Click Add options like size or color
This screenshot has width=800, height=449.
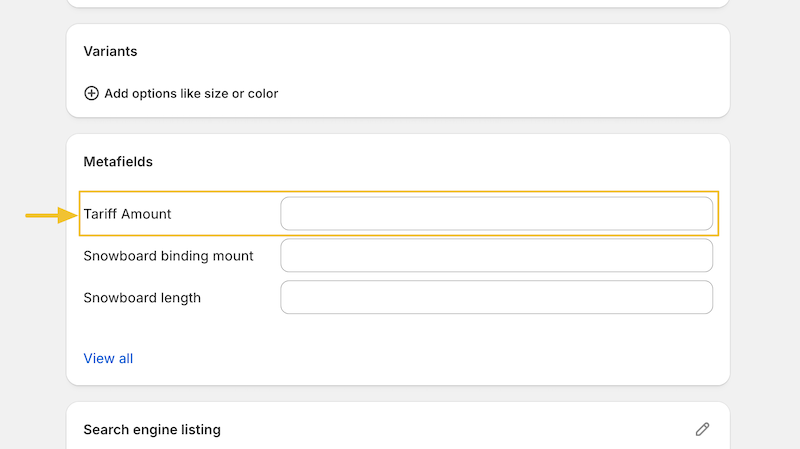coord(191,94)
